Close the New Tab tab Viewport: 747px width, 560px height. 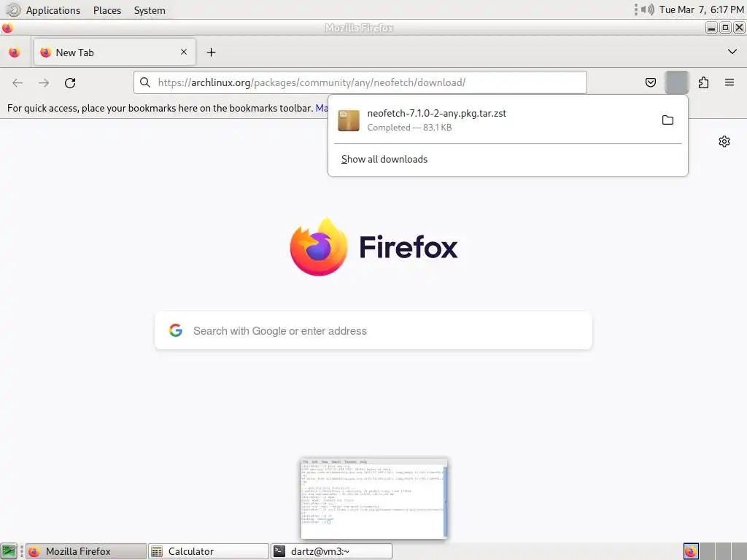(184, 52)
